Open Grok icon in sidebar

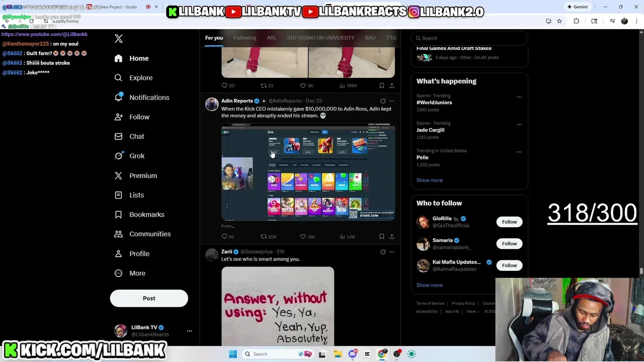118,156
